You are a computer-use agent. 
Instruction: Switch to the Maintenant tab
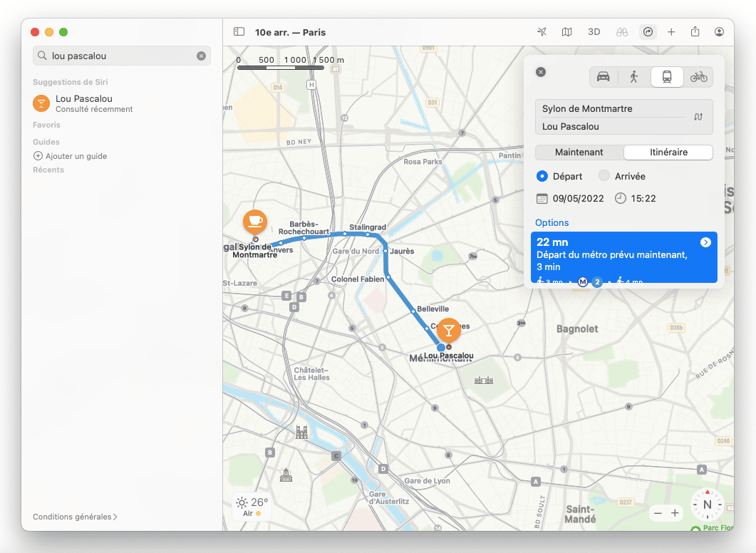click(x=579, y=153)
